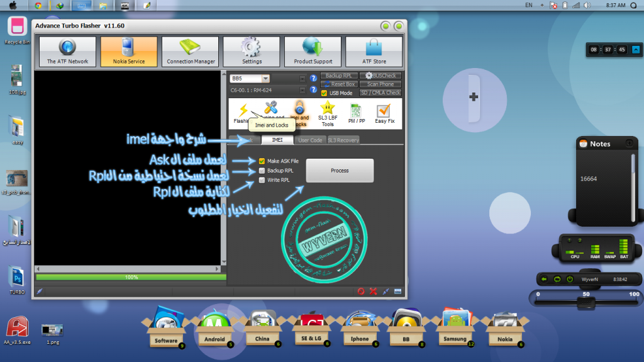Click the volume speaker icon in menu bar
Image resolution: width=644 pixels, height=362 pixels.
pyautogui.click(x=587, y=5)
